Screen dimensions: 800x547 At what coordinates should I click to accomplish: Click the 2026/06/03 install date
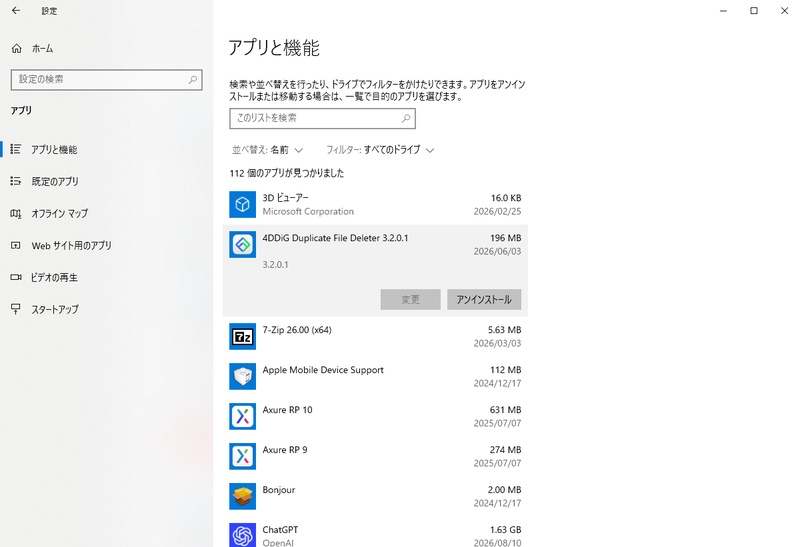coord(497,251)
